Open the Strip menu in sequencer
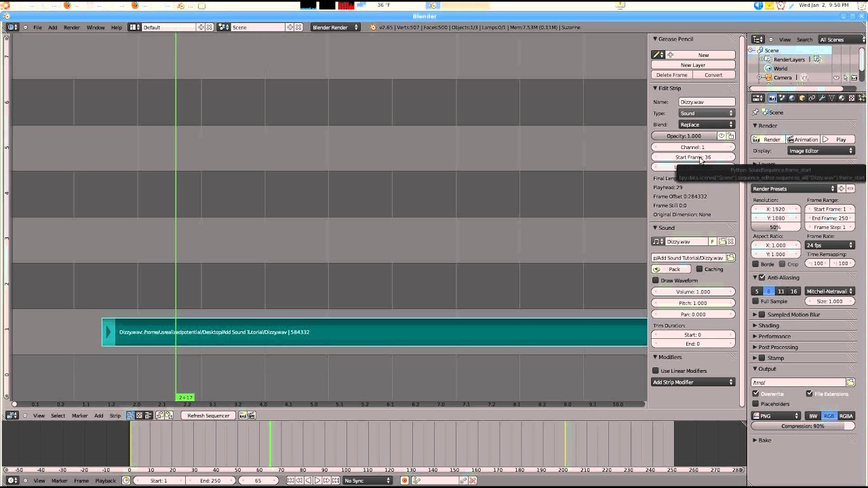Image resolution: width=868 pixels, height=488 pixels. click(x=115, y=415)
